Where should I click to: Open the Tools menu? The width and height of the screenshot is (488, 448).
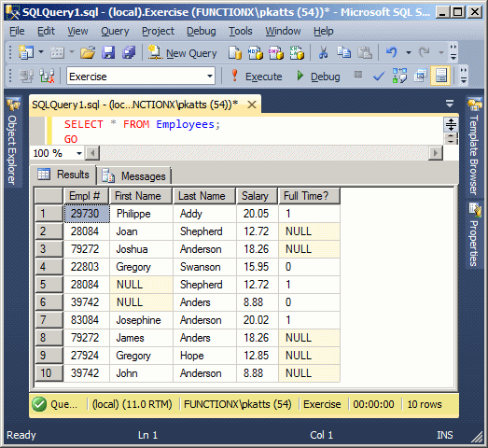click(x=241, y=31)
